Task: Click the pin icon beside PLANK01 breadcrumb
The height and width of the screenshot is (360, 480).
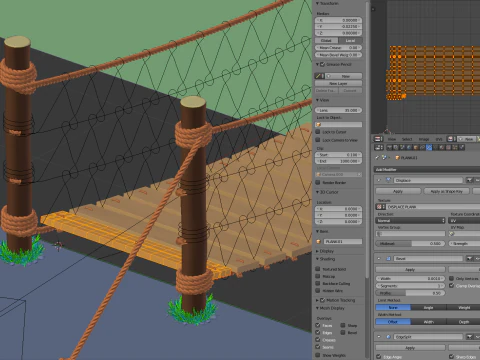Action: [x=377, y=157]
